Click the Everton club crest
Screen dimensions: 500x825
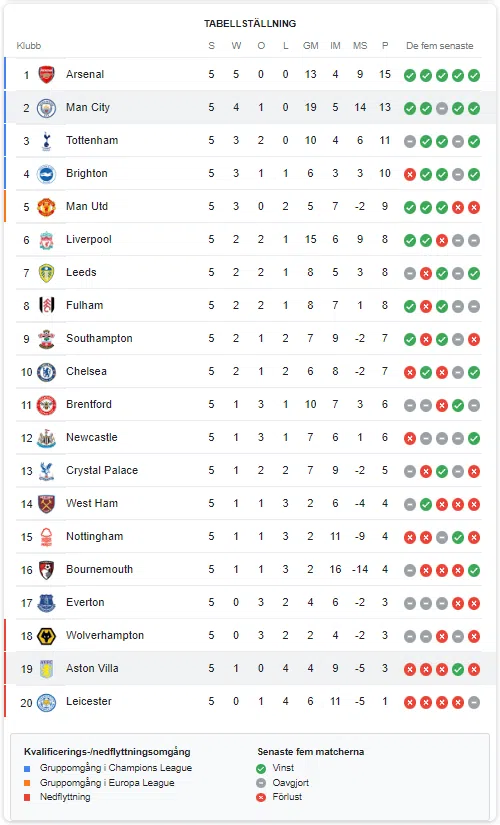coord(46,603)
